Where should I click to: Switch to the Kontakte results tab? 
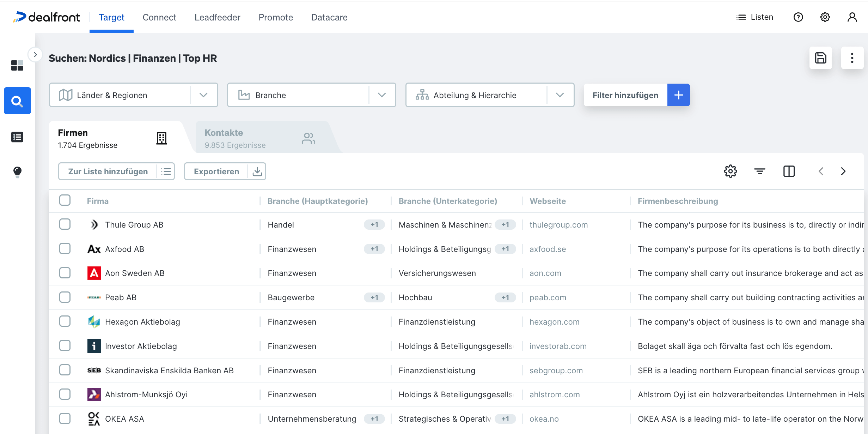(259, 138)
